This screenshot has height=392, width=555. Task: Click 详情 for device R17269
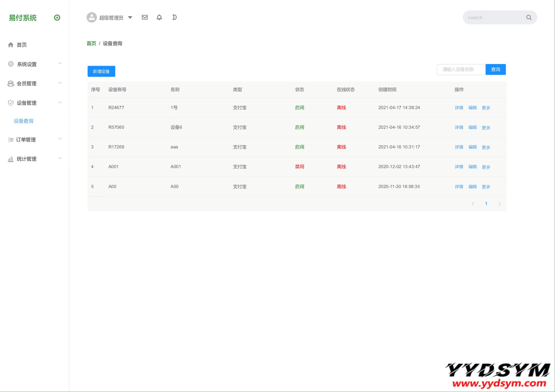[x=459, y=147]
